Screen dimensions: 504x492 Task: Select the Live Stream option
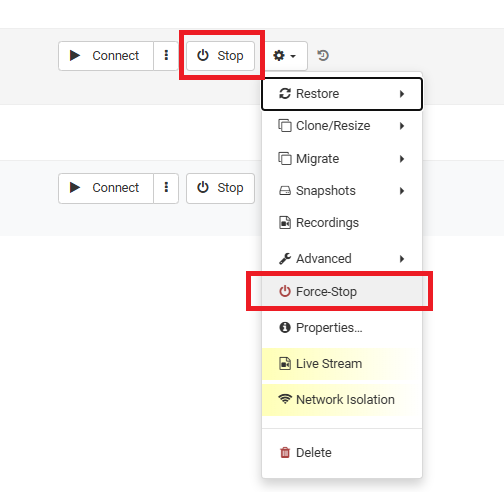(342, 364)
